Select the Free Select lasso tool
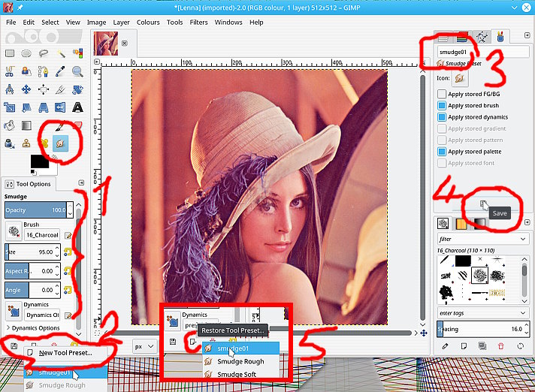 pyautogui.click(x=44, y=53)
